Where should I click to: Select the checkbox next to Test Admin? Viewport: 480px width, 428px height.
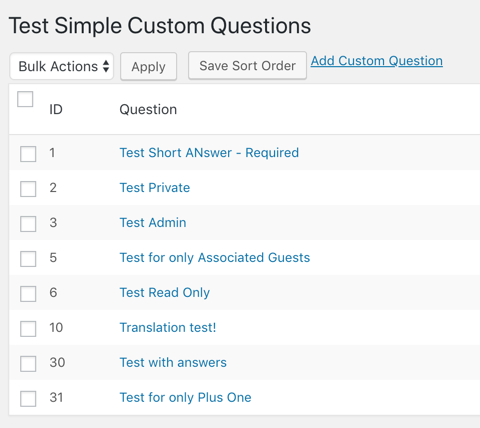[x=28, y=224]
